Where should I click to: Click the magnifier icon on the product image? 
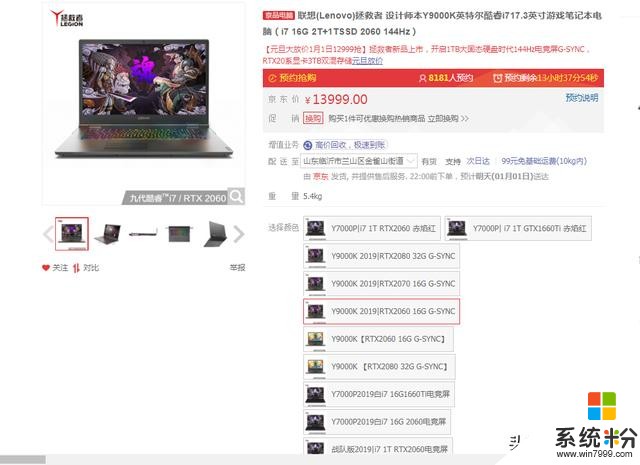click(x=236, y=196)
